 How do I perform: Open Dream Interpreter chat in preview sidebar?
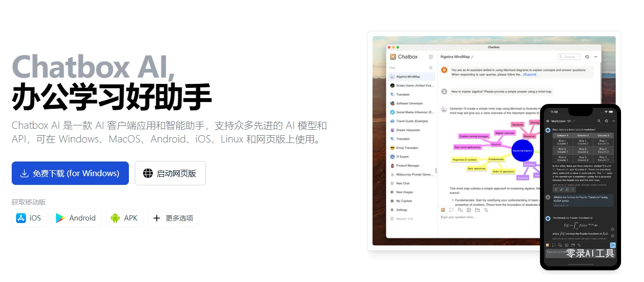(x=412, y=130)
